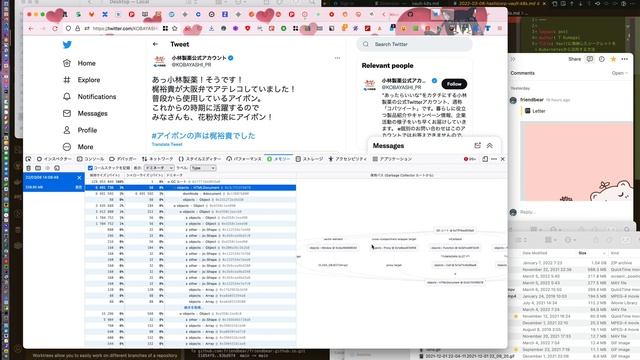Open the Notion three-dot page menu
The height and width of the screenshot is (360, 640).
[624, 59]
